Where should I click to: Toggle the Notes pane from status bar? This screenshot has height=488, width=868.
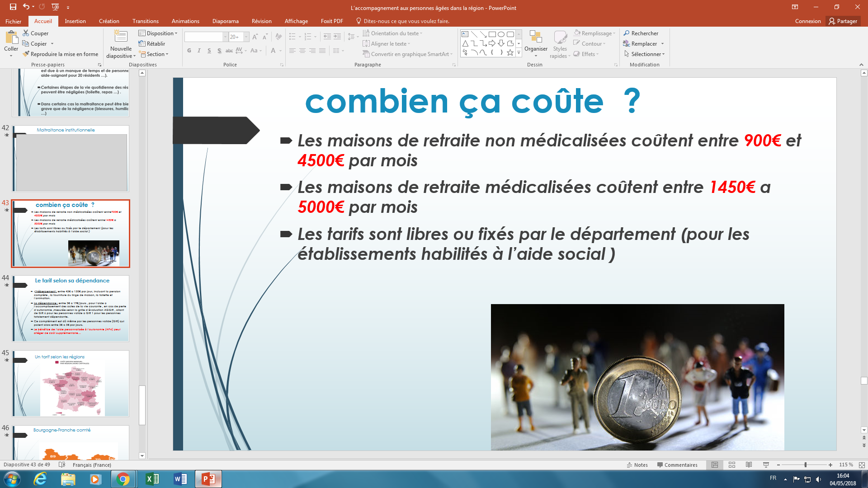click(x=637, y=465)
